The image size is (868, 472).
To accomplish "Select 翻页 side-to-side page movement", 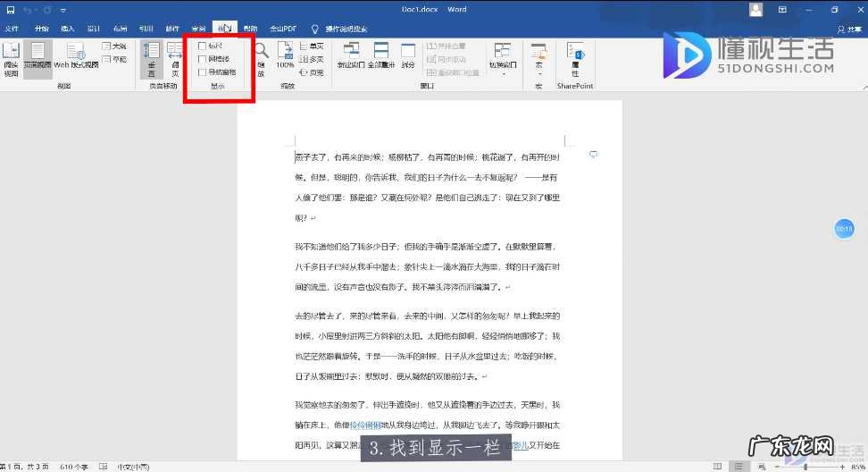I will tap(175, 59).
